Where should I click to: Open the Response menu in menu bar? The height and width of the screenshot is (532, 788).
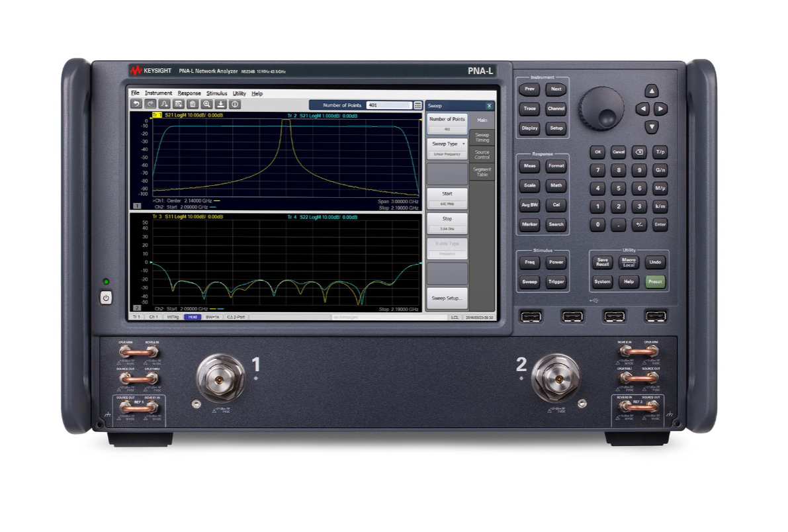click(189, 93)
